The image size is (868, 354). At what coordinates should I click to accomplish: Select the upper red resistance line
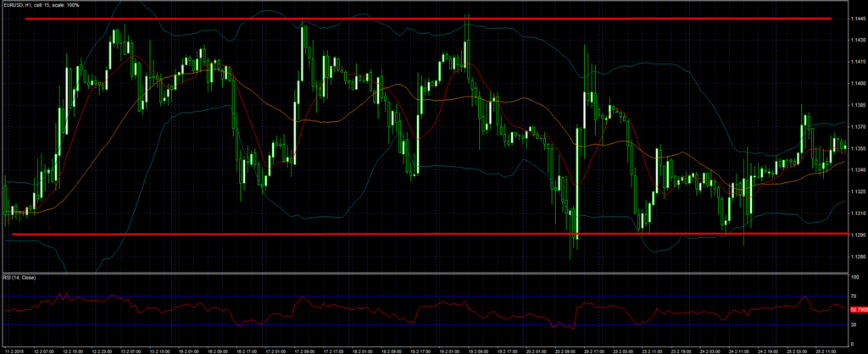point(427,19)
